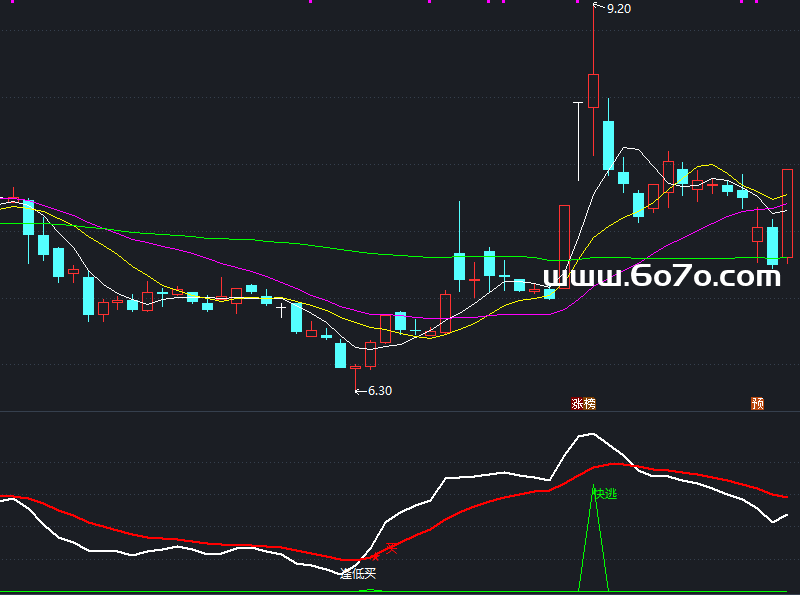Click the 逢低买 indicator label

pyautogui.click(x=357, y=574)
